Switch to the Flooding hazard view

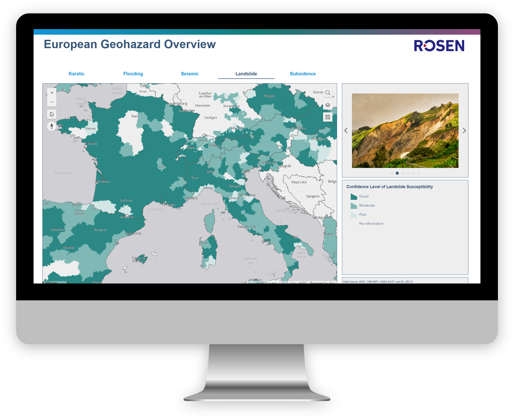tap(133, 74)
